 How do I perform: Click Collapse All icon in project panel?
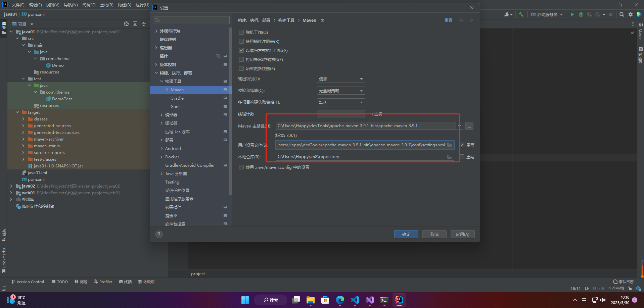coord(144,24)
